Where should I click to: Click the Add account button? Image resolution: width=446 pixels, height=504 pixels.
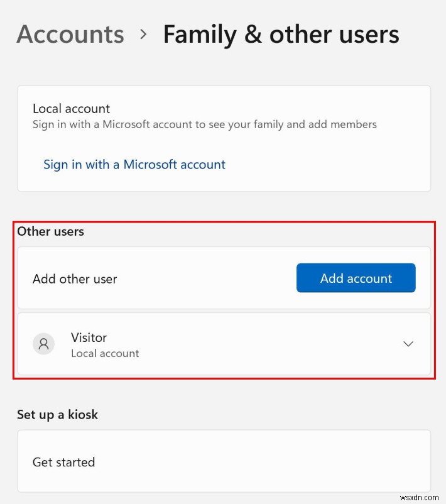coord(356,278)
